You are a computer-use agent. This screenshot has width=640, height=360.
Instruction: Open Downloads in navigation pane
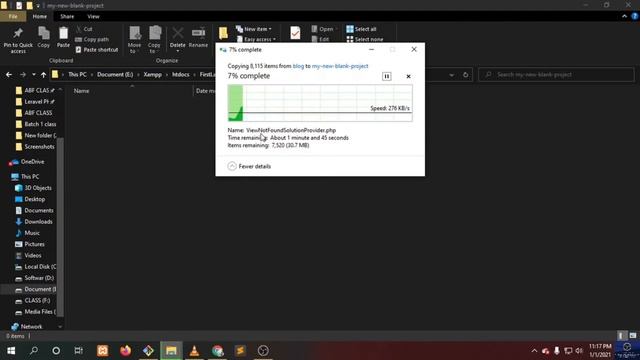click(x=34, y=222)
